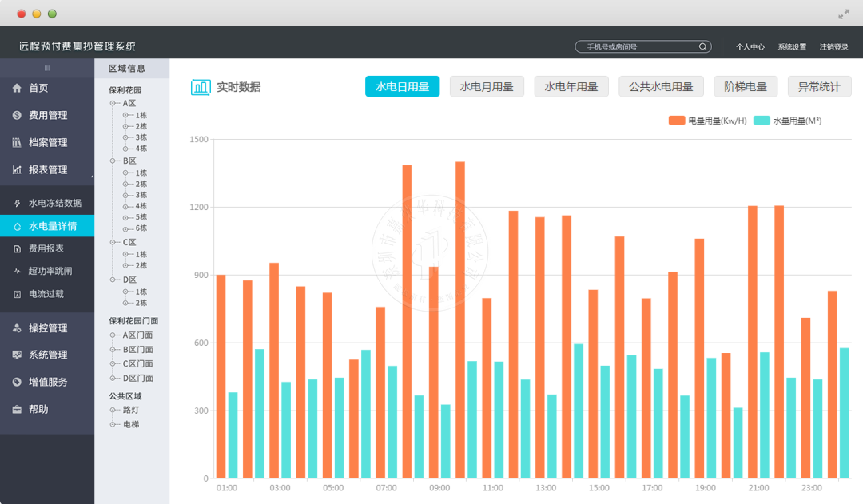Click the home icon beside 首页
863x504 pixels.
tap(17, 88)
